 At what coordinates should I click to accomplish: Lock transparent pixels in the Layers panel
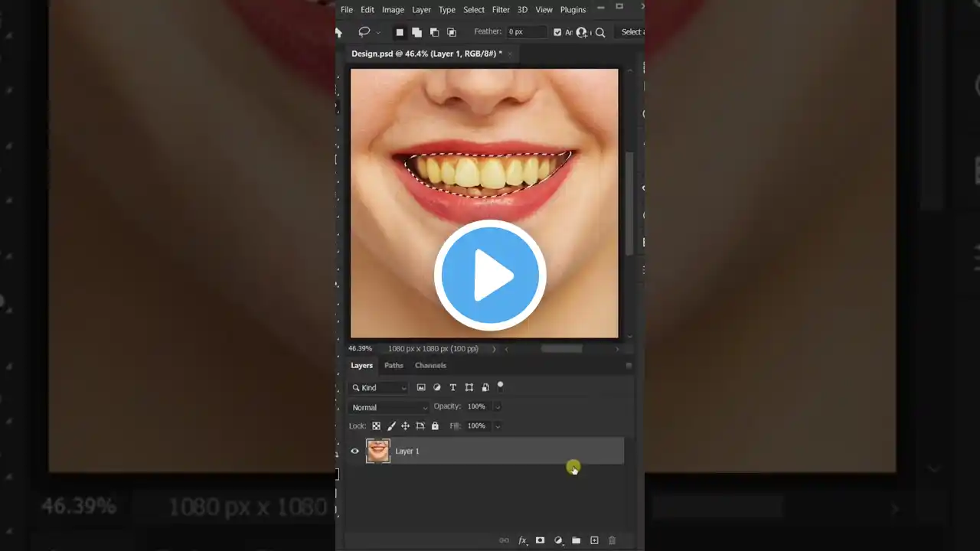pos(376,425)
